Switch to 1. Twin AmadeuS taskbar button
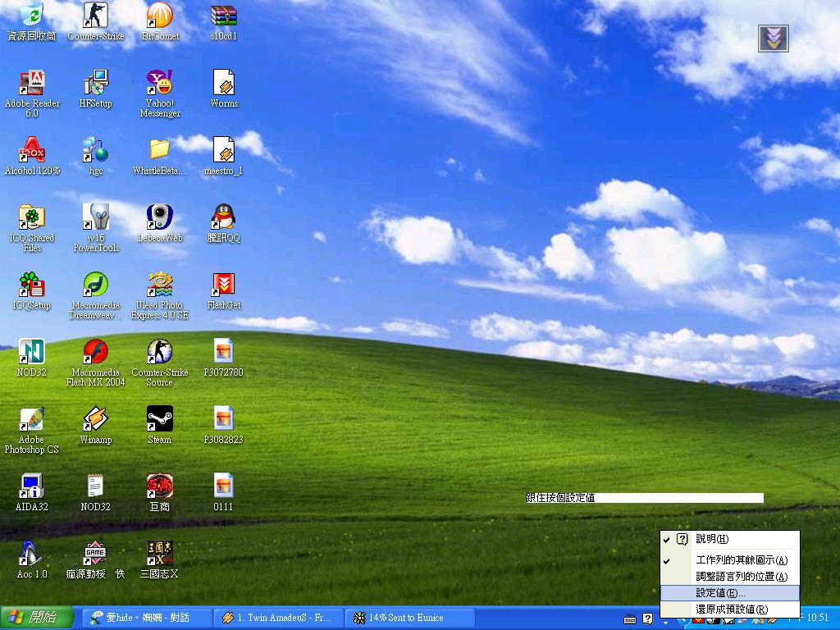 pos(278,618)
